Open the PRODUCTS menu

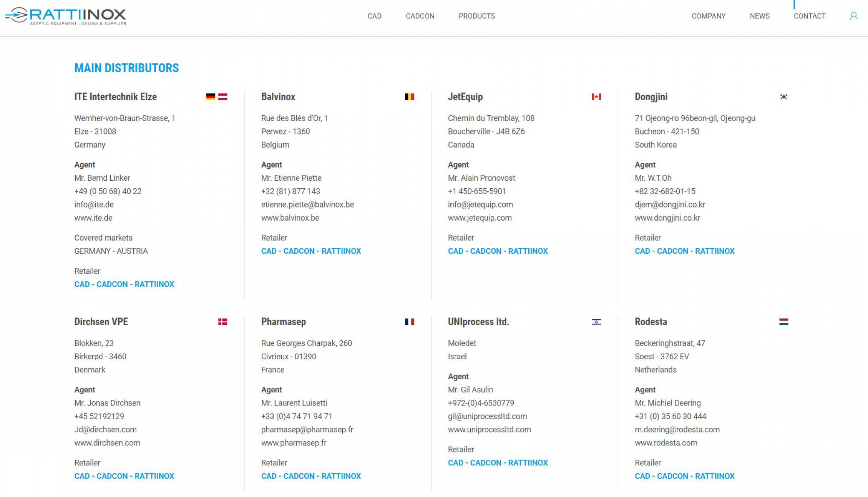[x=477, y=16]
